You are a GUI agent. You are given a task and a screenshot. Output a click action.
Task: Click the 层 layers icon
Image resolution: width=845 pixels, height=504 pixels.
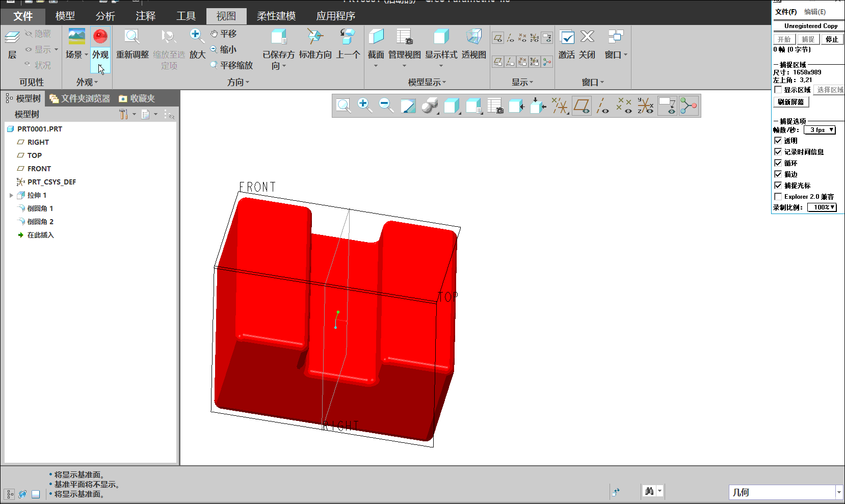click(x=12, y=37)
